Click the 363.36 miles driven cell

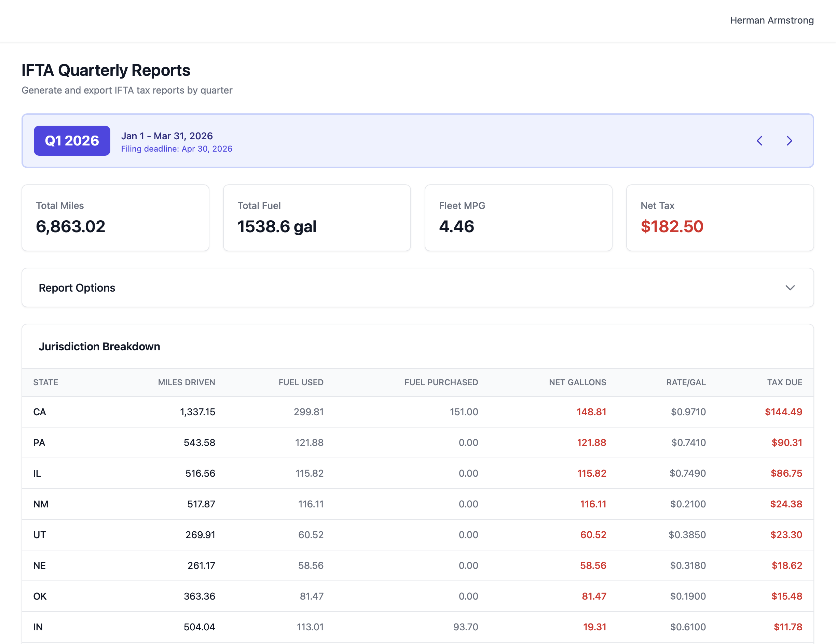tap(200, 596)
